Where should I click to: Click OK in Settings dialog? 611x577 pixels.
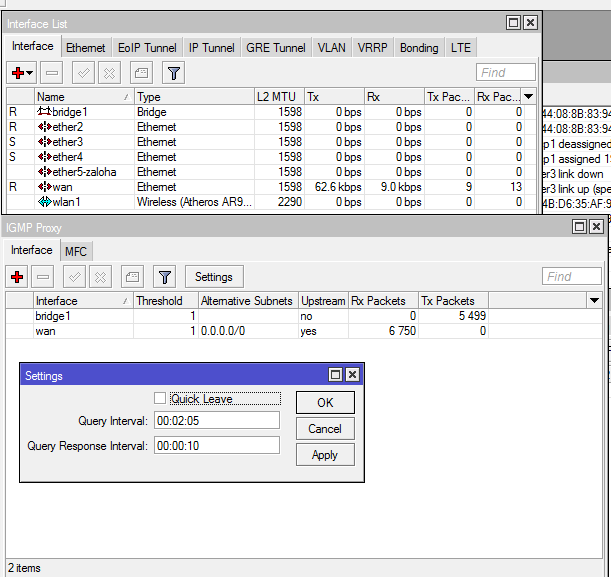(325, 402)
